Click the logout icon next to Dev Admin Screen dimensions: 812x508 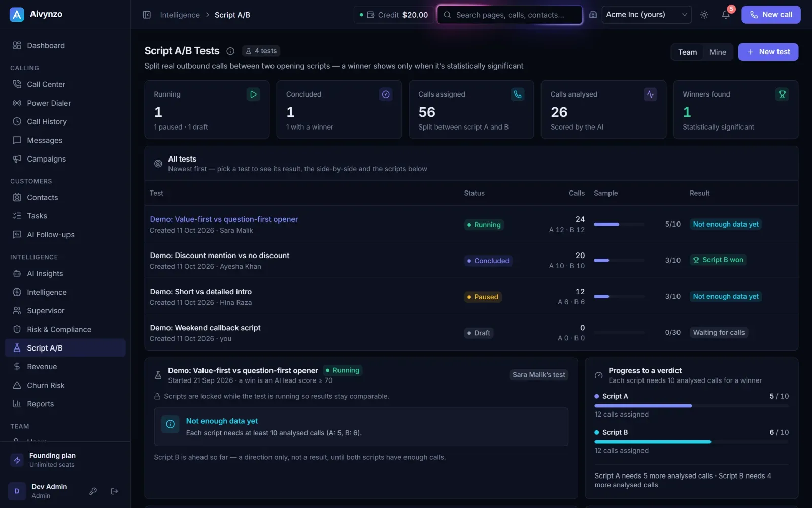[x=114, y=491]
